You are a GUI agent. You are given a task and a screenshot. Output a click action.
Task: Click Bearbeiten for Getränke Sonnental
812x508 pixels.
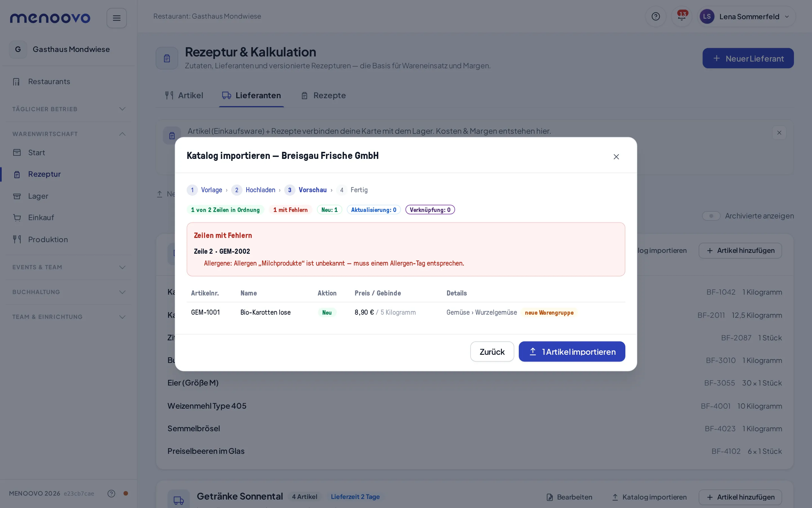coord(570,497)
